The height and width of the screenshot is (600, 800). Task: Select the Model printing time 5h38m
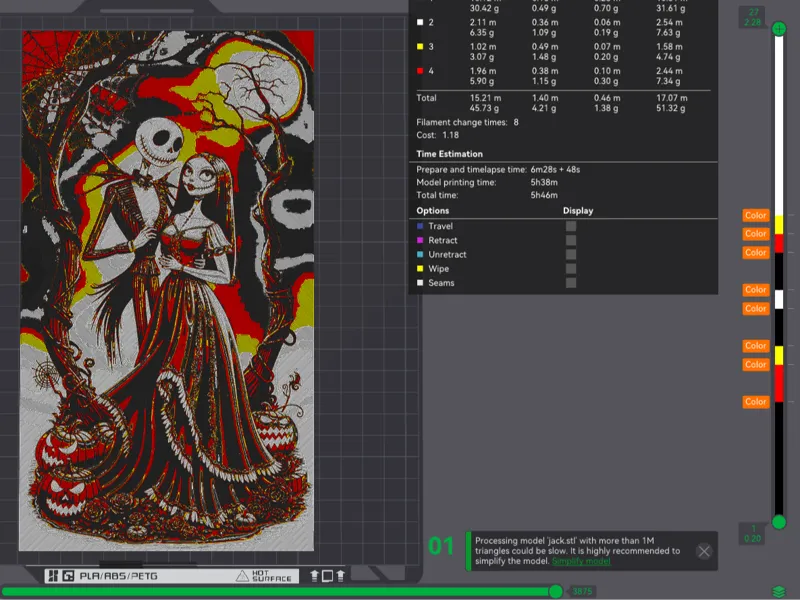(544, 182)
